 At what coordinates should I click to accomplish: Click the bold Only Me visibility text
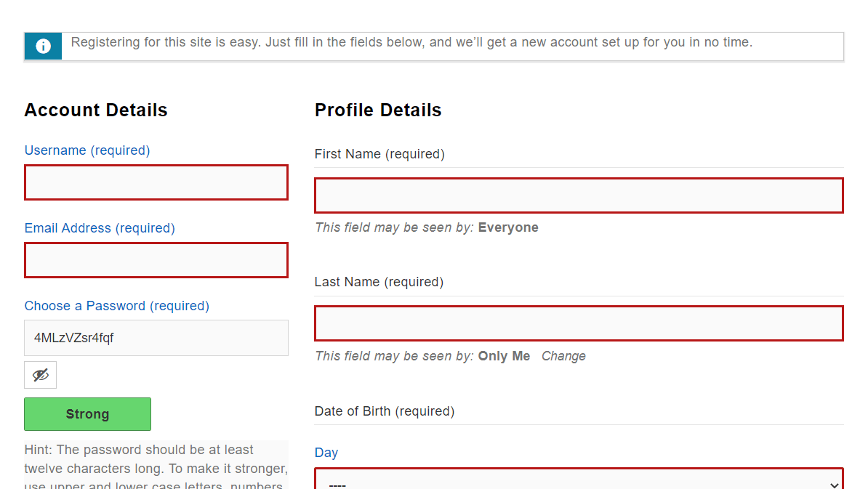tap(504, 356)
